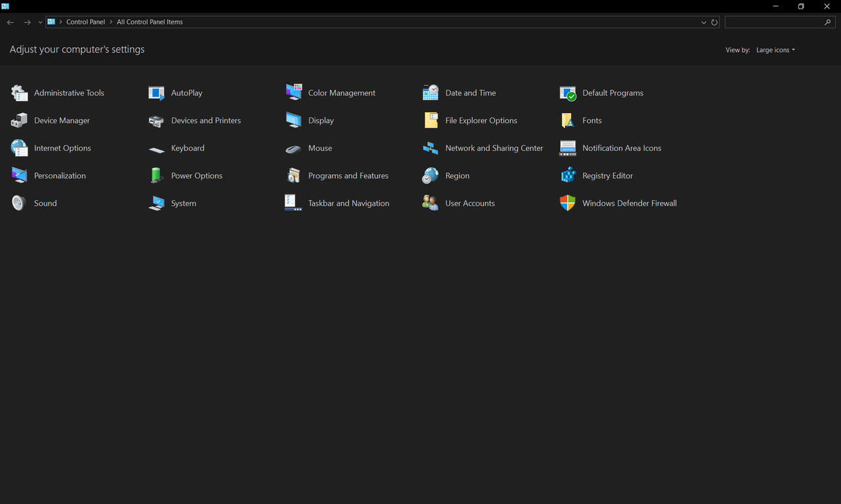Open the Date and Time icon
841x504 pixels.
(430, 93)
